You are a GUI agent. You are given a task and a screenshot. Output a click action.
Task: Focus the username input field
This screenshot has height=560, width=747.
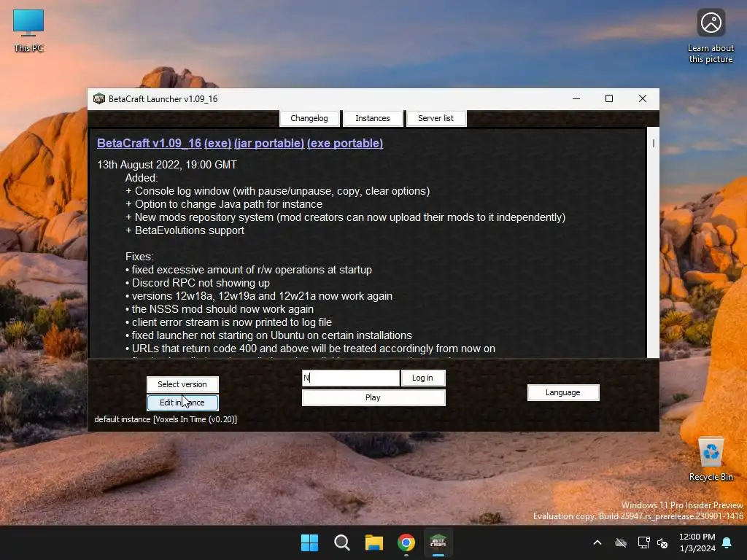351,378
